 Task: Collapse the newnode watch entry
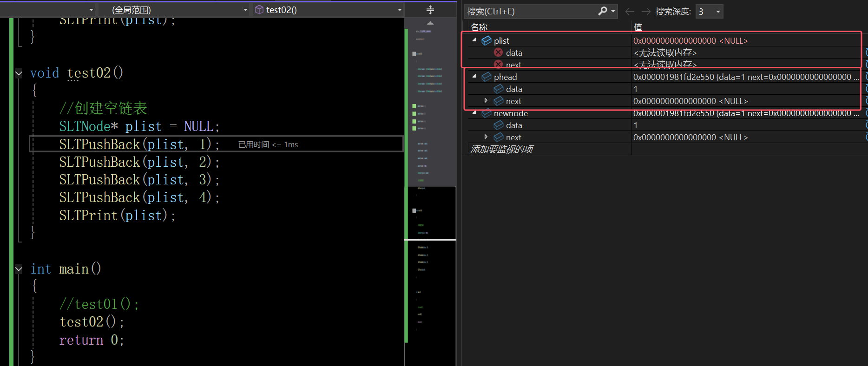(474, 112)
